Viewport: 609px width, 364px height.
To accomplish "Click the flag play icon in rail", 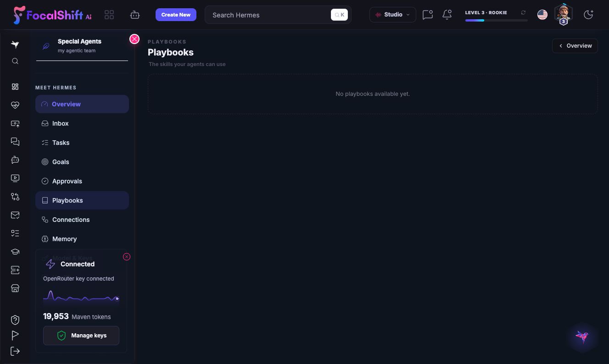I will (15, 335).
